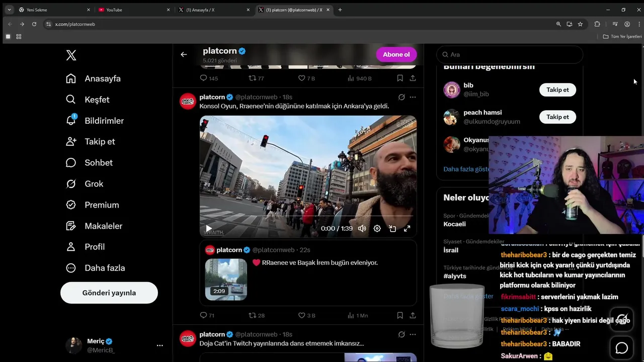This screenshot has width=644, height=362.
Task: Click Grok icon on Doja Cat post
Action: [401, 334]
